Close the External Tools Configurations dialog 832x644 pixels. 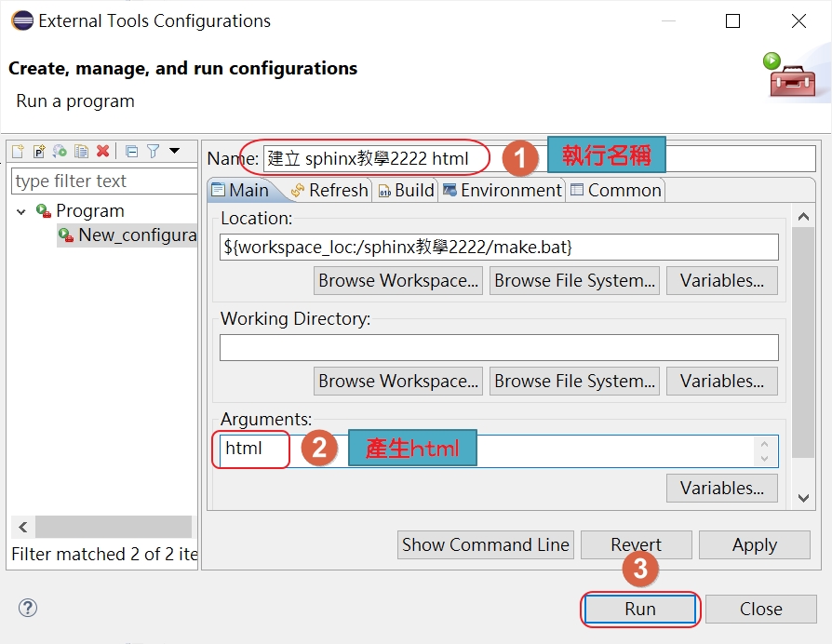pyautogui.click(x=761, y=609)
